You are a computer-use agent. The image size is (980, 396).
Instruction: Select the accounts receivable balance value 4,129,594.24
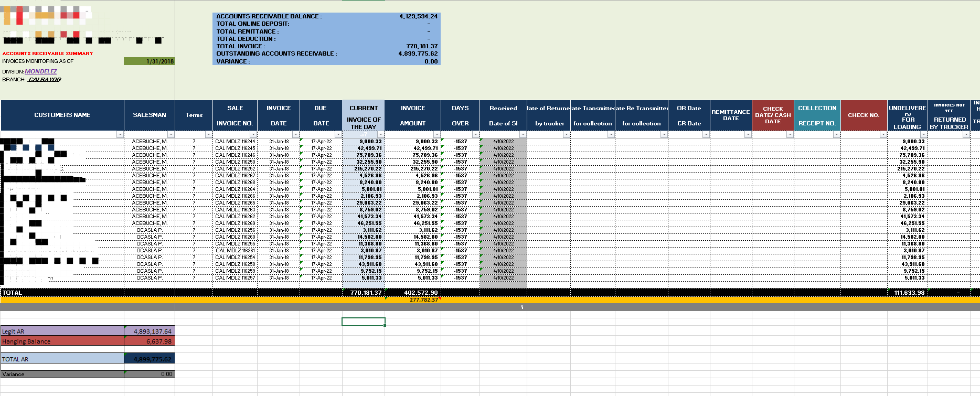click(x=418, y=16)
